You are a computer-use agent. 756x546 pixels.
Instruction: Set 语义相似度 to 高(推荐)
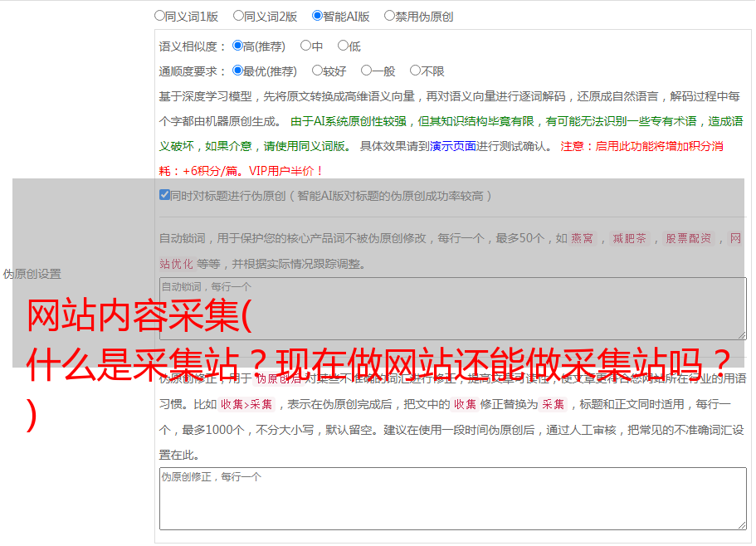237,46
